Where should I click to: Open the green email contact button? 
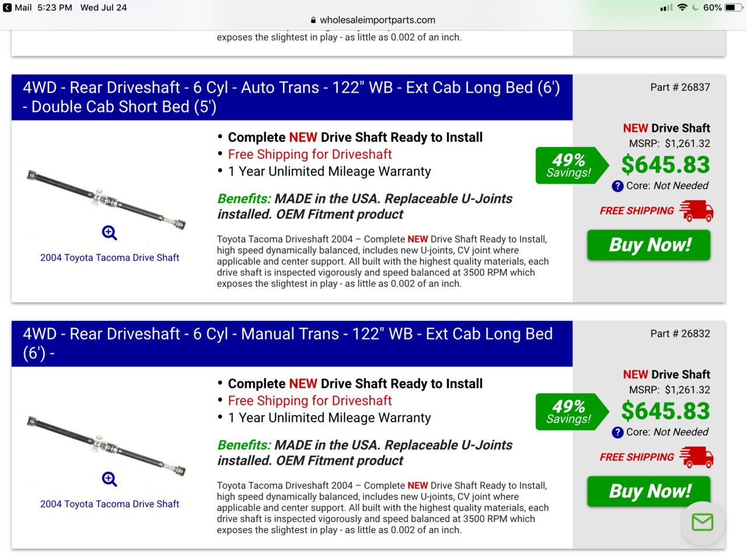pyautogui.click(x=703, y=522)
